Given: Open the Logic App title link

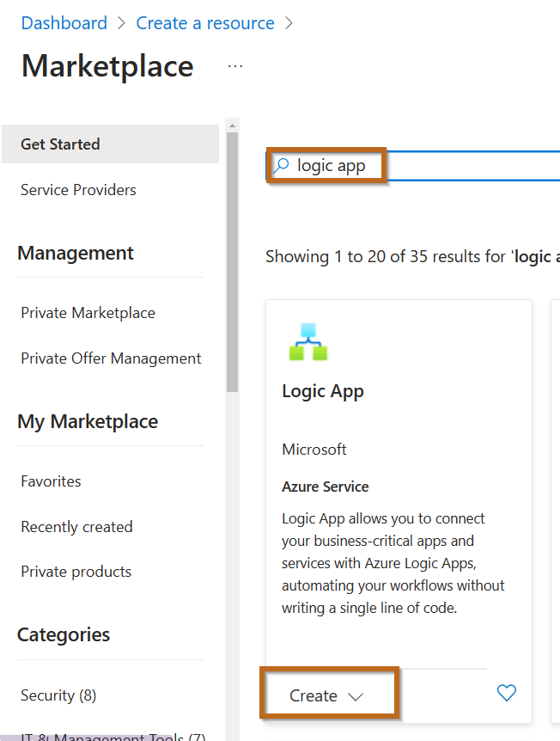Looking at the screenshot, I should point(323,391).
